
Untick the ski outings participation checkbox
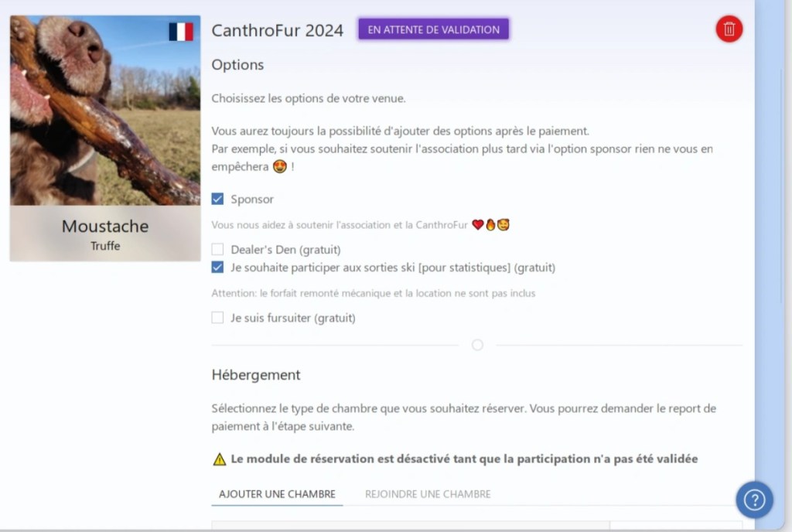coord(218,268)
